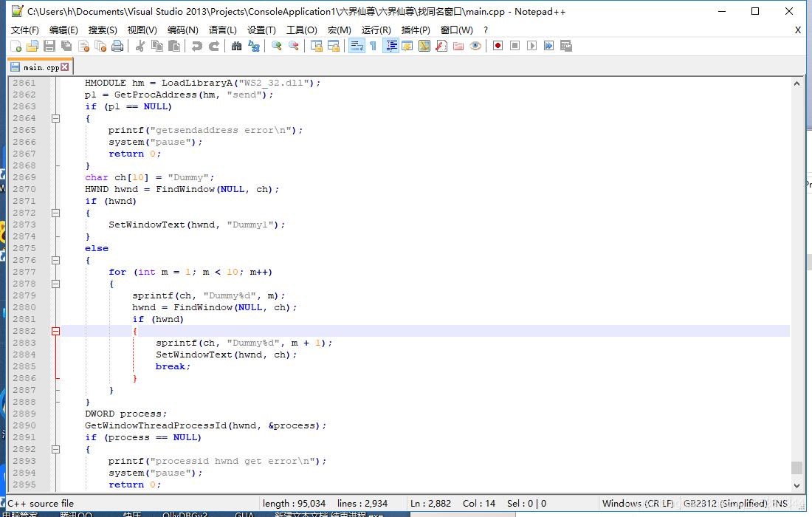Screen dimensions: 812x517
Task: Open the 设置(T) menu
Action: tap(261, 30)
